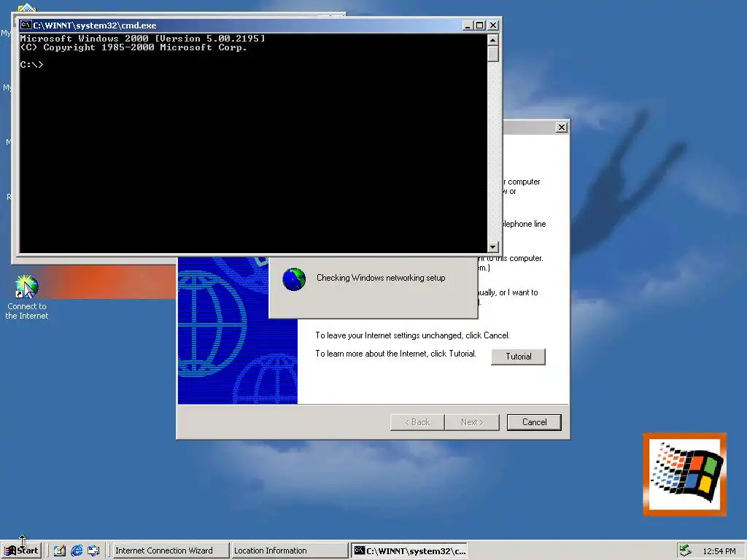Select the cmd.exe taskbar button
The height and width of the screenshot is (560, 747).
coord(409,551)
